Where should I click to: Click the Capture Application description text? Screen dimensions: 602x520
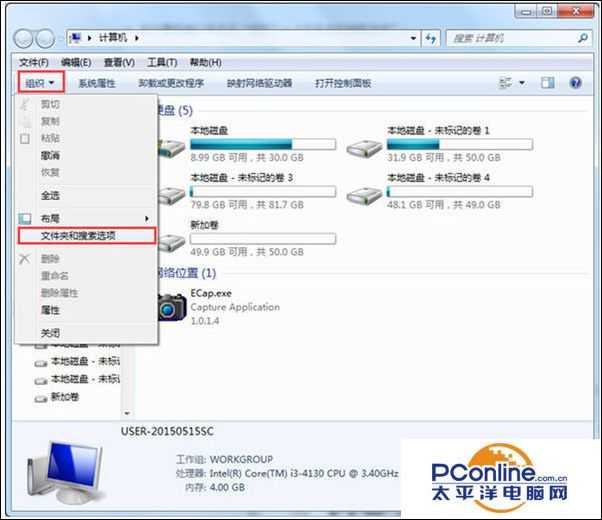[x=235, y=307]
